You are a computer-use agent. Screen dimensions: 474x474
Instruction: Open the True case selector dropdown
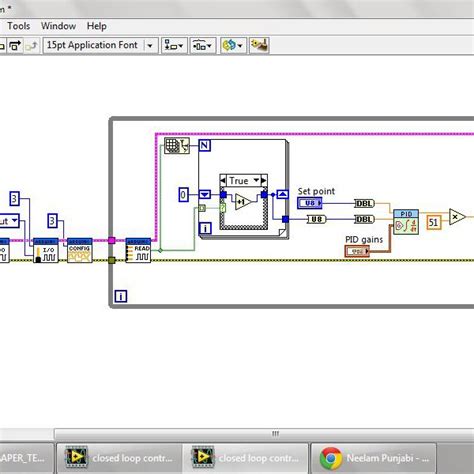[256, 180]
